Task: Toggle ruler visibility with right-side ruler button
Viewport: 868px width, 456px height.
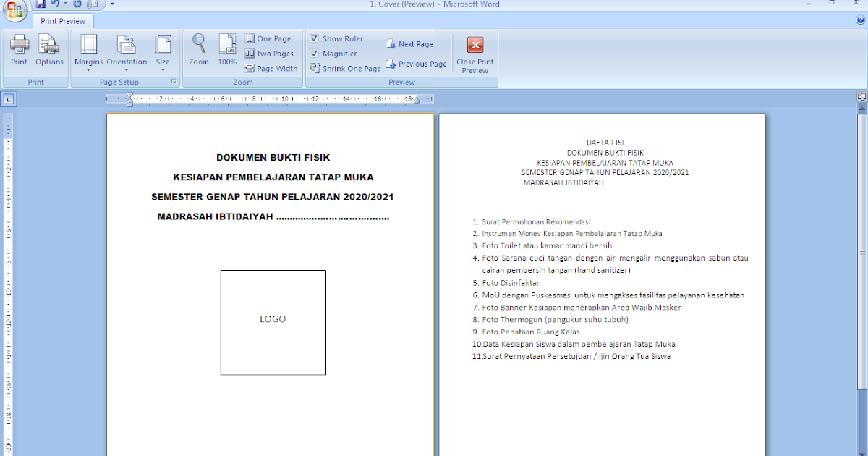Action: tap(861, 95)
